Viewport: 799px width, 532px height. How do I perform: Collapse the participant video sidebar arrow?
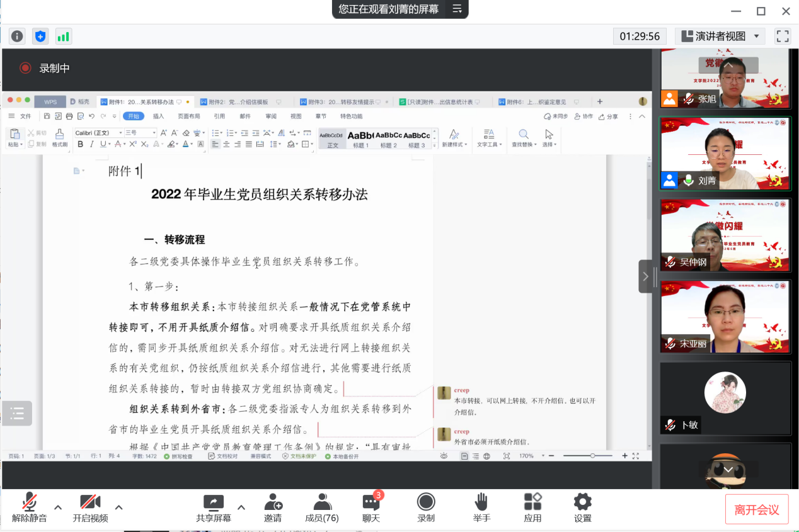tap(645, 276)
